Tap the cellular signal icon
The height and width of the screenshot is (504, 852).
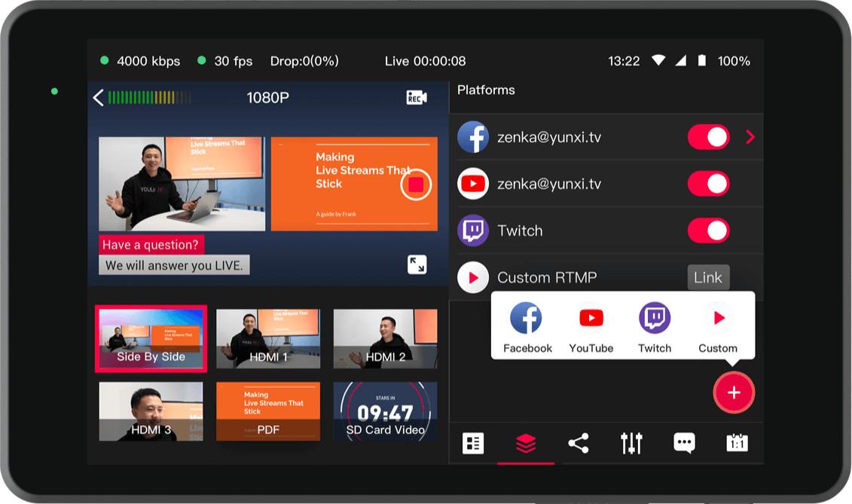click(681, 60)
